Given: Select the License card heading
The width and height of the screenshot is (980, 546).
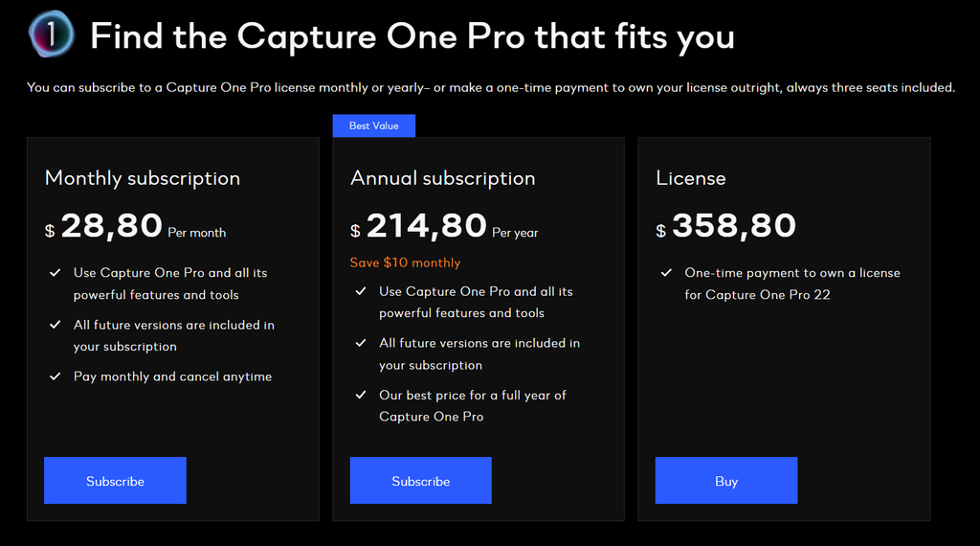Looking at the screenshot, I should (x=691, y=178).
